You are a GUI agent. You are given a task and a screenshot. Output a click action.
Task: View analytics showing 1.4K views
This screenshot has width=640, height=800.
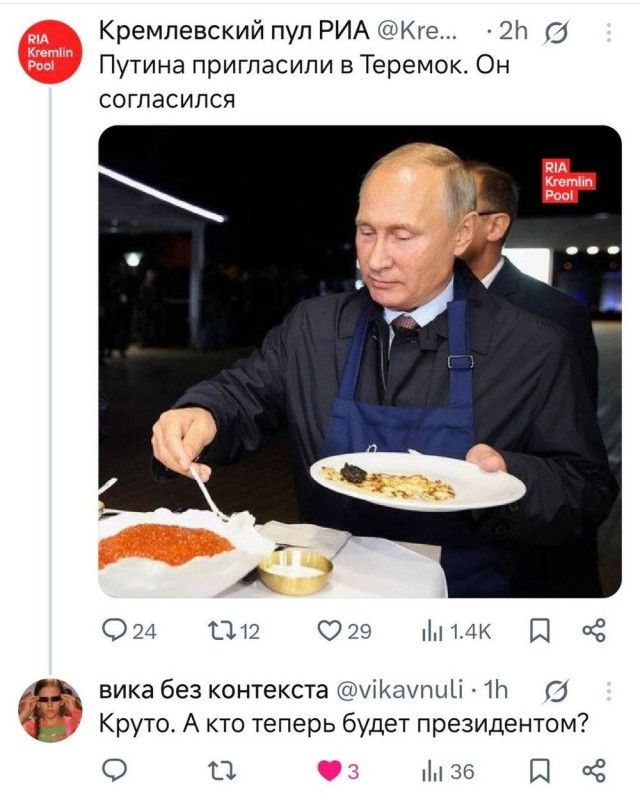pyautogui.click(x=441, y=630)
